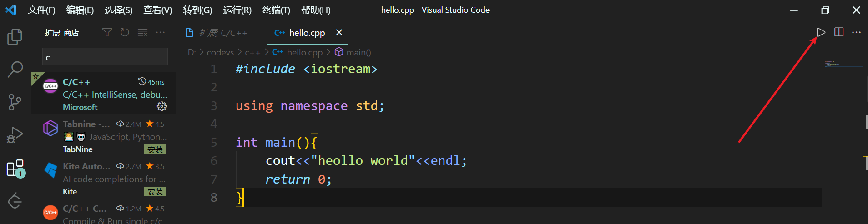Open the Source Control view
The width and height of the screenshot is (868, 224).
(15, 102)
